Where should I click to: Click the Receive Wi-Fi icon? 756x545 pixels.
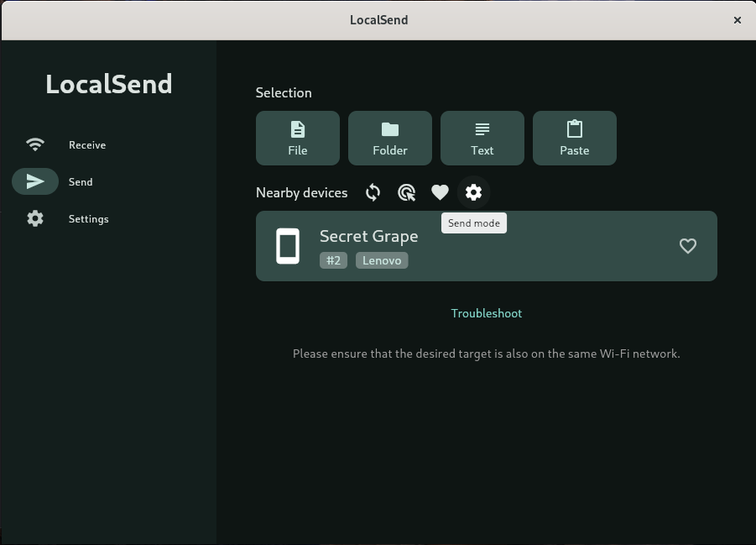[x=35, y=144]
